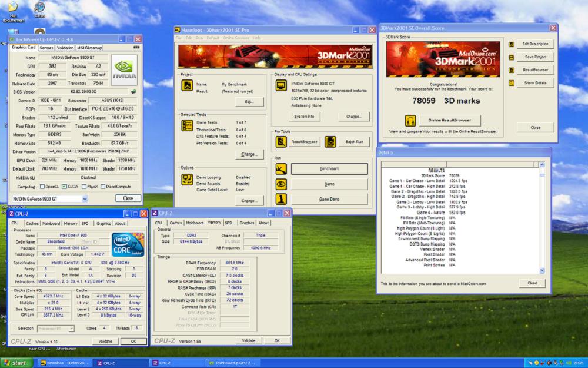Screen dimensions: 588x368
Task: Enable the PhysX checkbox in GPU-Z
Action: click(84, 187)
